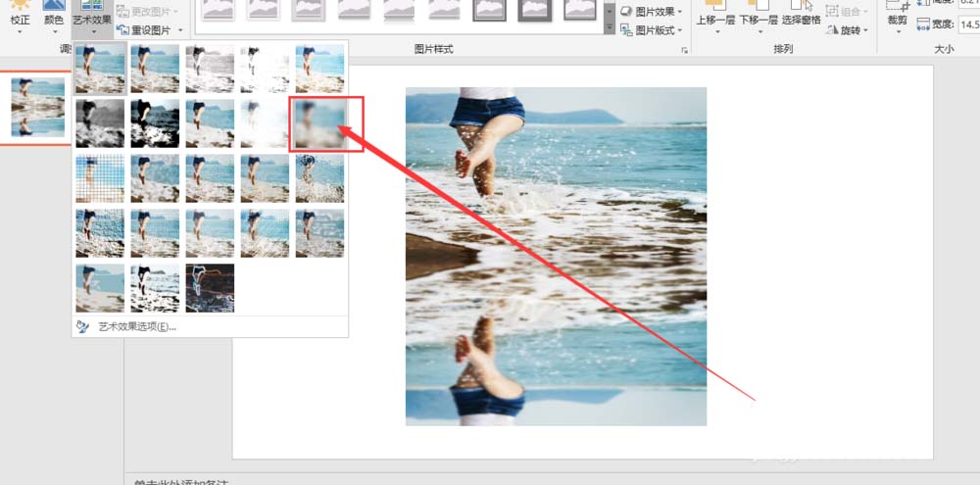This screenshot has height=485, width=980.
Task: Apply the Marker artistic effect
Action: pos(155,69)
